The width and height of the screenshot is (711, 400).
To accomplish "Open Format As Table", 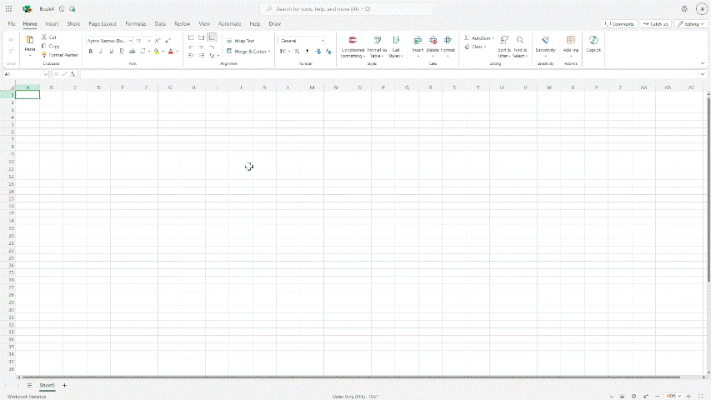I will point(377,47).
